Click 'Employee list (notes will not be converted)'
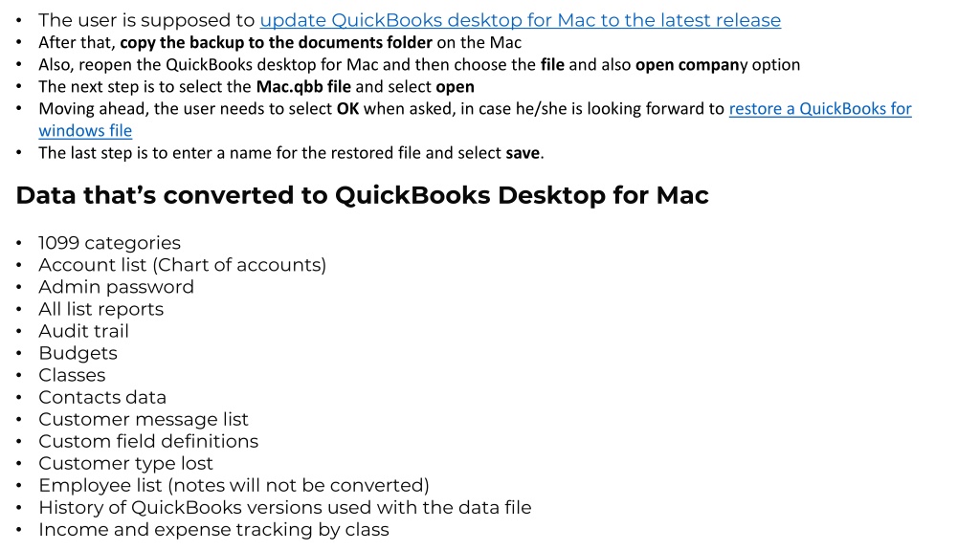980x551 pixels. [234, 485]
